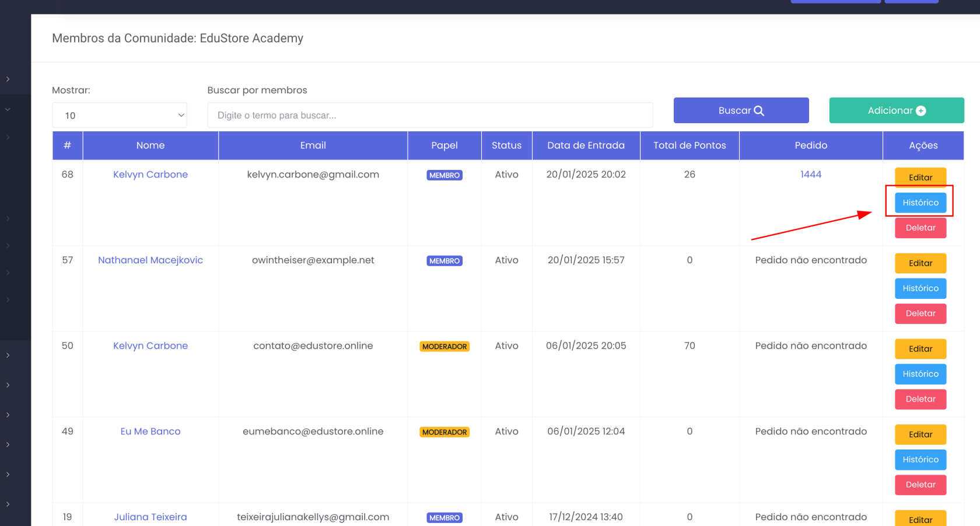Open Eu Me Banco member link
This screenshot has width=980, height=526.
click(150, 431)
